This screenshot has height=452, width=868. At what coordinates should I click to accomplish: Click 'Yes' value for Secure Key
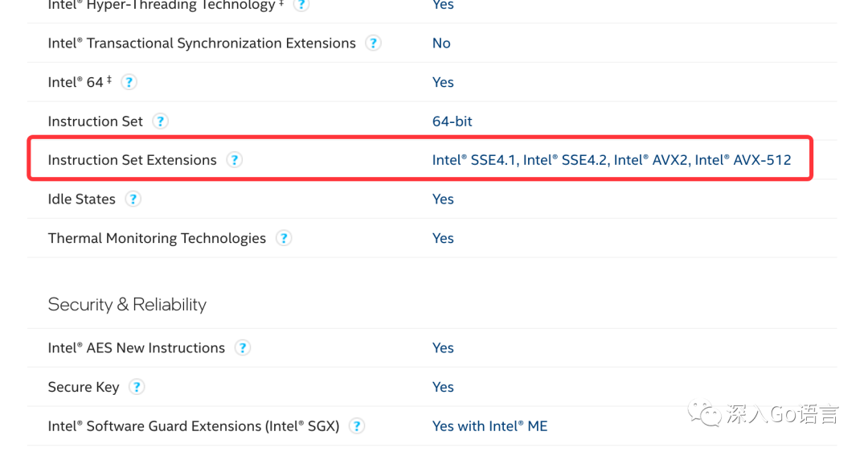(x=443, y=387)
